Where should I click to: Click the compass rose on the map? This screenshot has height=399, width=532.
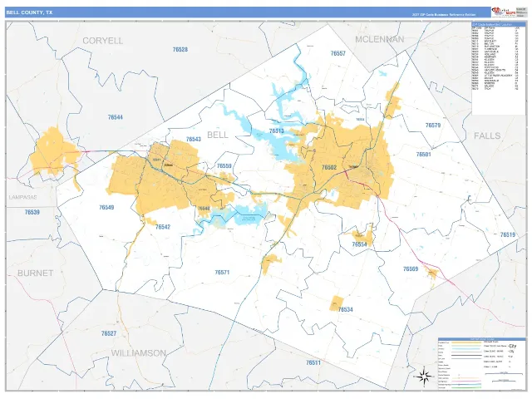(x=424, y=377)
